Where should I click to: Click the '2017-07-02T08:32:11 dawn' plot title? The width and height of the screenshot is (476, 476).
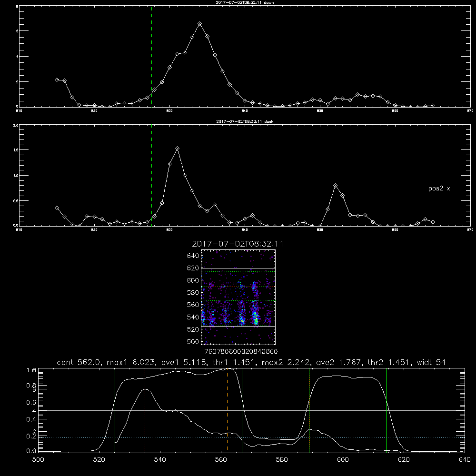245,2
